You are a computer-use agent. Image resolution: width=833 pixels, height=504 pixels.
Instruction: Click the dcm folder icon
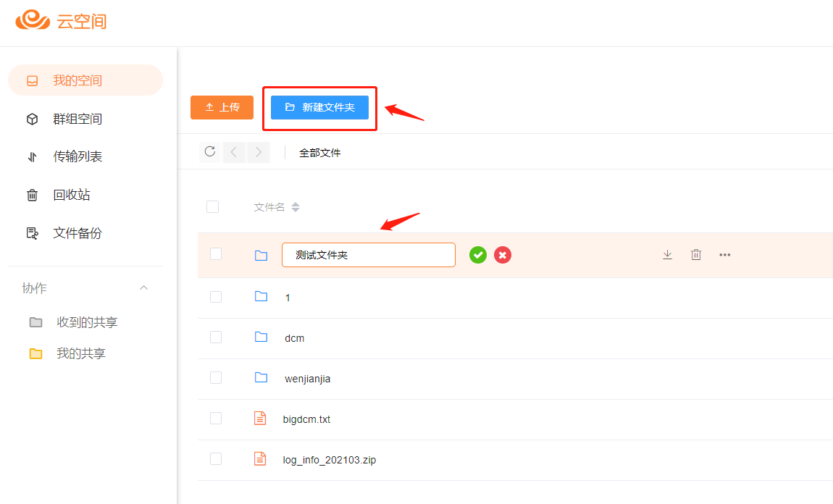[261, 337]
